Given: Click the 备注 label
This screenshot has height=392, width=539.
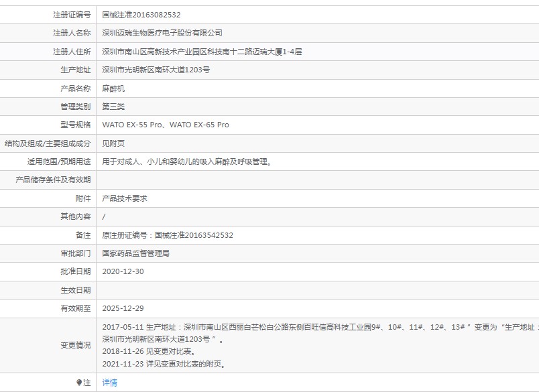Looking at the screenshot, I should pos(83,235).
